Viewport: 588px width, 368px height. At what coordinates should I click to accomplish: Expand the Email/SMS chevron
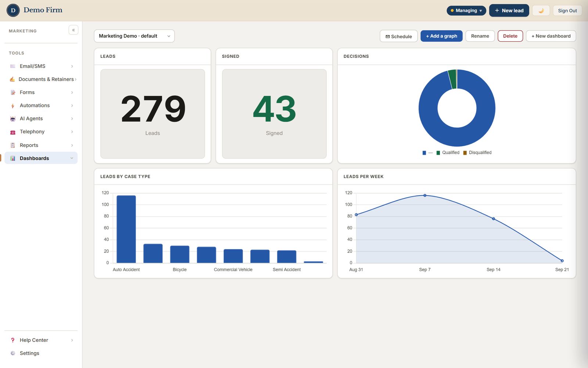pos(72,66)
